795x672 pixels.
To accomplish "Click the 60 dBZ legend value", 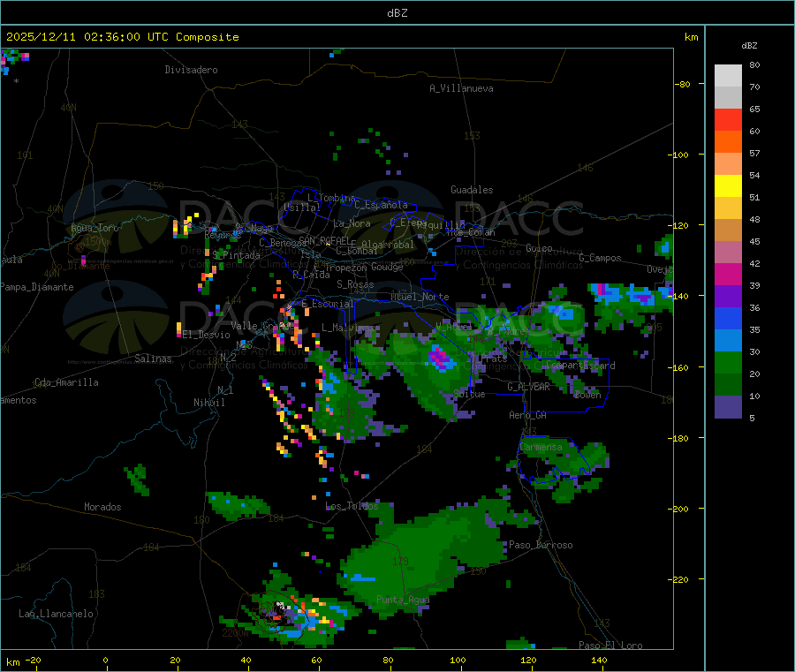I will 754,131.
